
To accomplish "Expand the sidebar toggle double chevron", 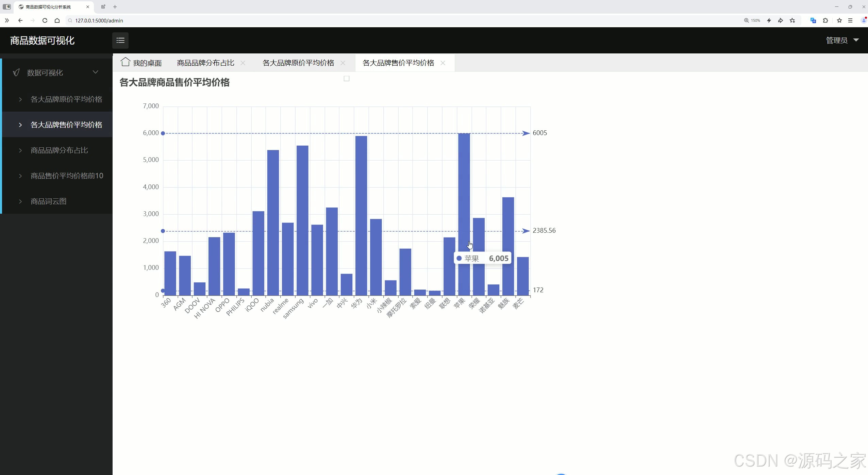I will (x=7, y=20).
